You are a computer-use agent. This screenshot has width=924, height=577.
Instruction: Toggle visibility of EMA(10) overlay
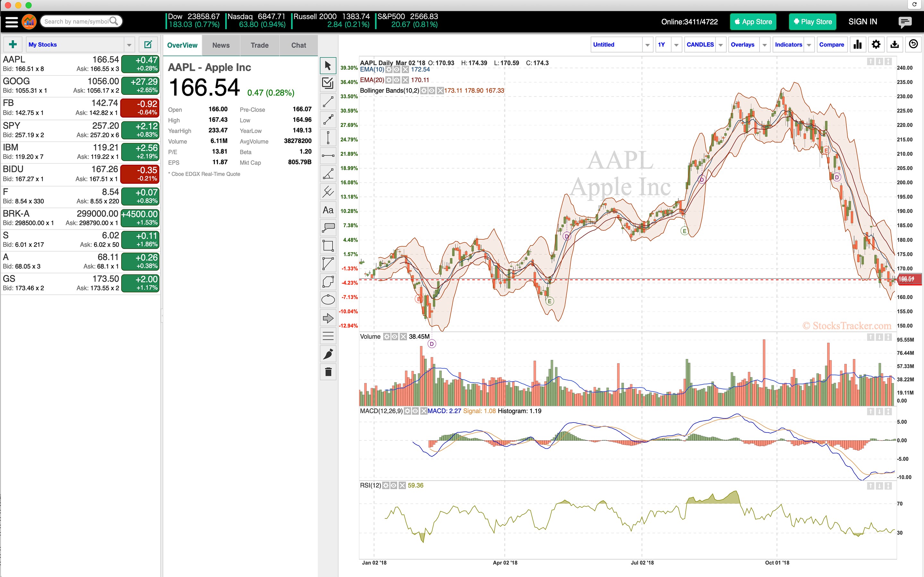click(x=397, y=70)
